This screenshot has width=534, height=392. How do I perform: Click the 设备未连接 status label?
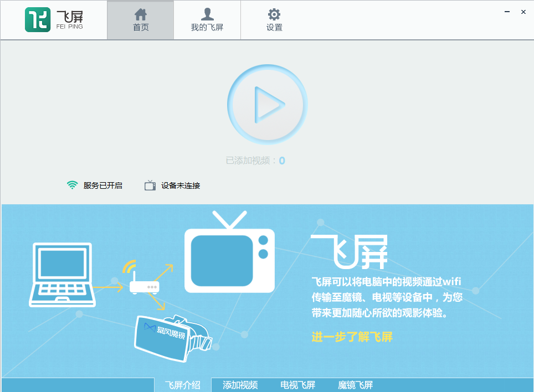[x=181, y=185]
